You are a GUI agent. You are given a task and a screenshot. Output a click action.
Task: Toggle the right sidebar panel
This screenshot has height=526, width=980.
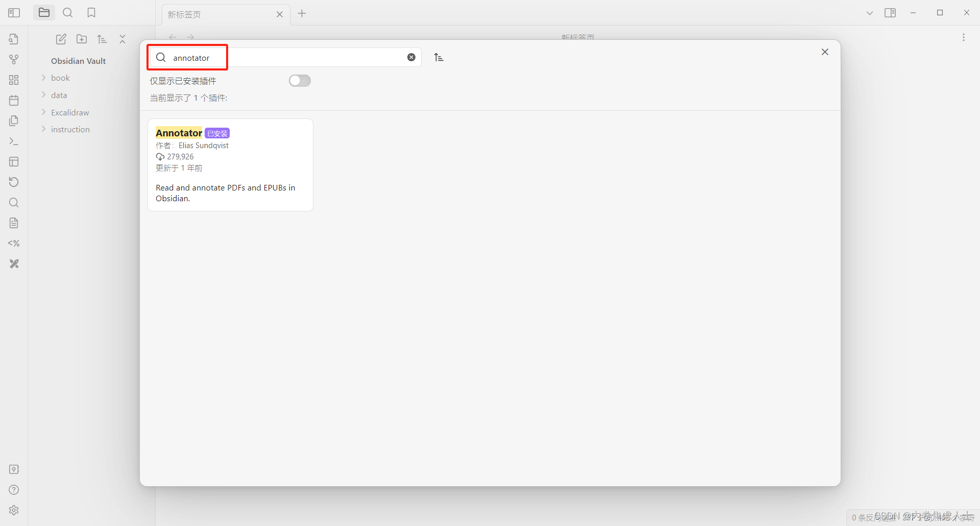[x=890, y=12]
